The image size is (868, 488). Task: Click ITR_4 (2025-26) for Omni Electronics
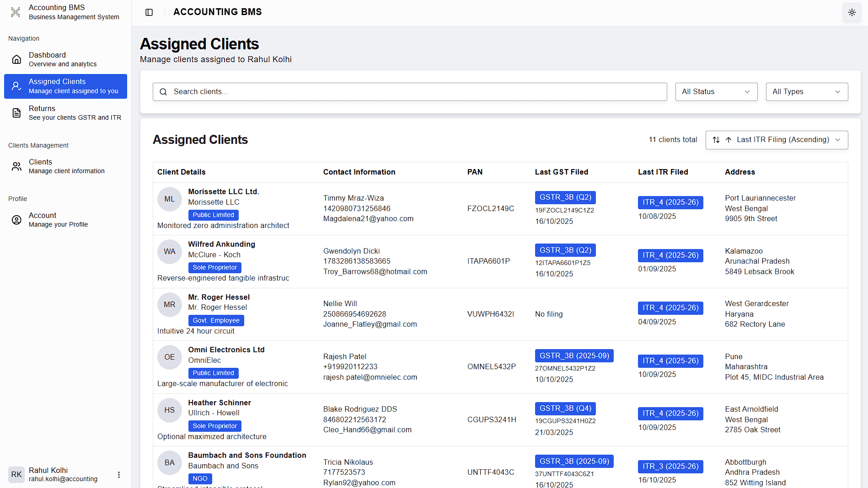[x=670, y=361]
